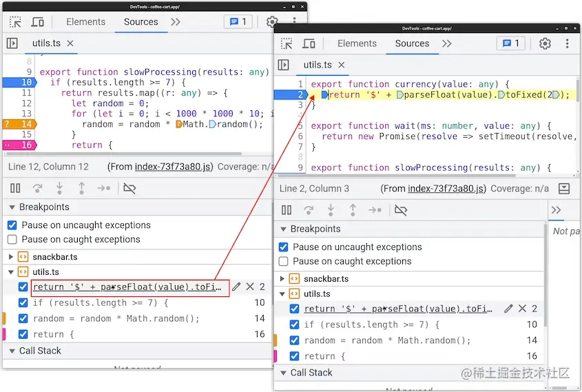Expand debugger sidebar chevron in right window
582x392 pixels.
pos(556,210)
